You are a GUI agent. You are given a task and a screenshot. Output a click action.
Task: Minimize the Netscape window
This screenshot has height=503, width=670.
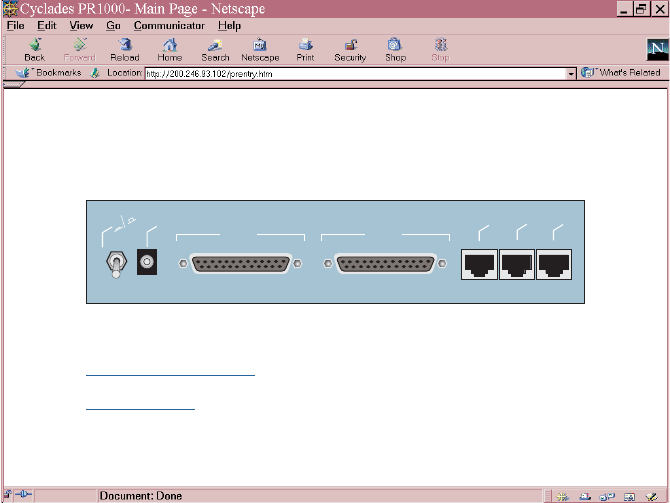(x=624, y=9)
